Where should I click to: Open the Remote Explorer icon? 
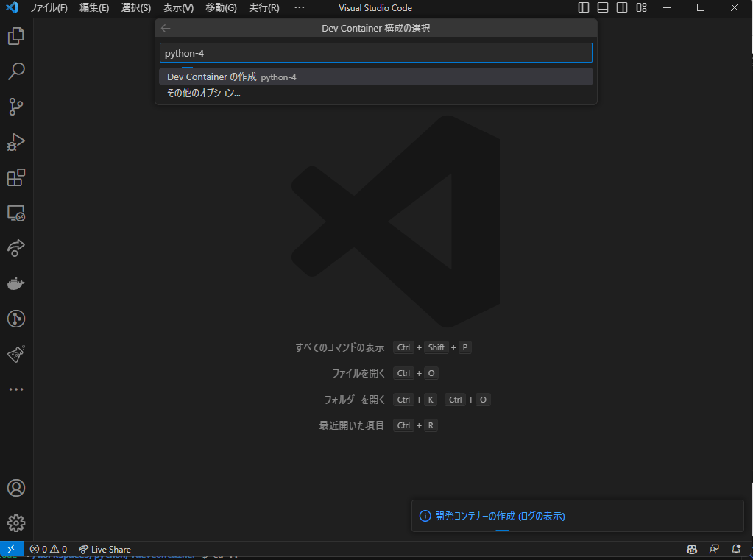click(16, 213)
